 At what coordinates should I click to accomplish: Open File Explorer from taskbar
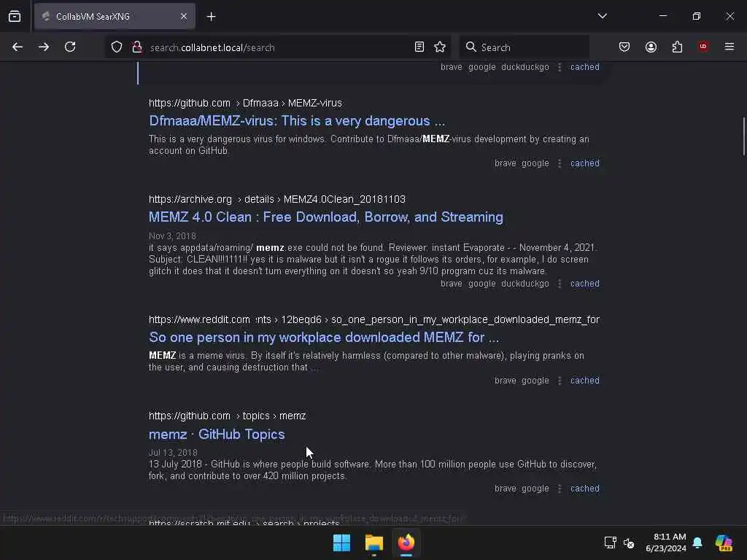[374, 542]
